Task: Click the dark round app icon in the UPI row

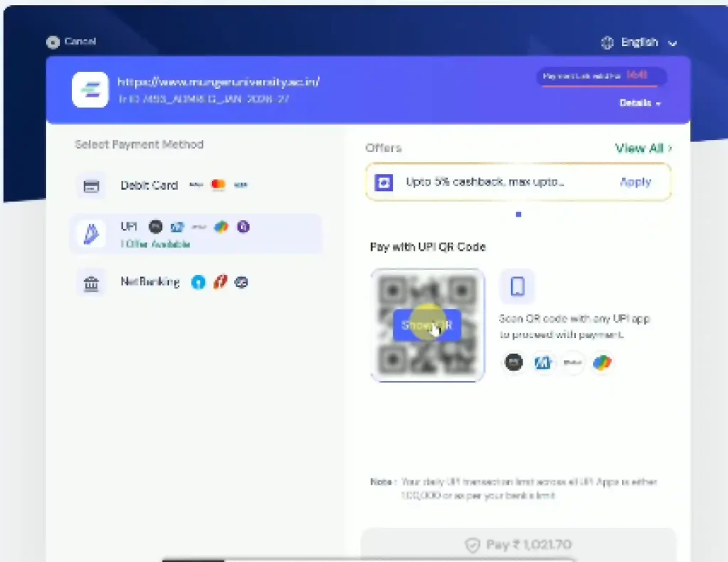Action: click(156, 227)
